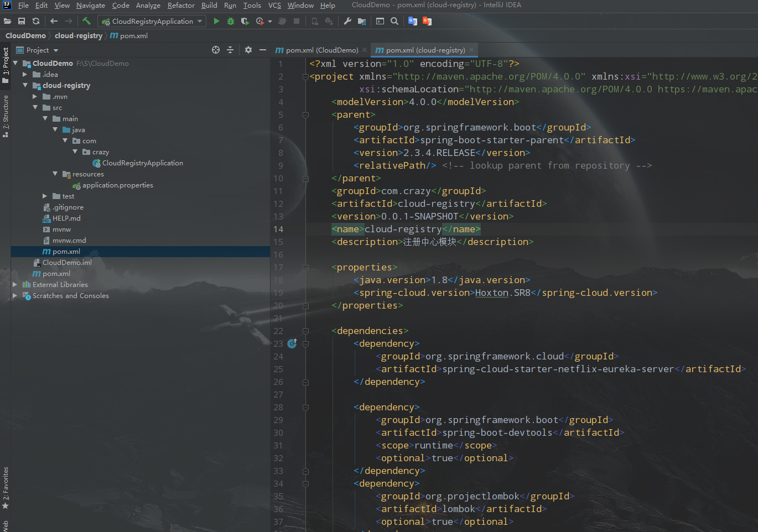Click the Back navigation arrow
This screenshot has width=758, height=532.
(x=54, y=21)
